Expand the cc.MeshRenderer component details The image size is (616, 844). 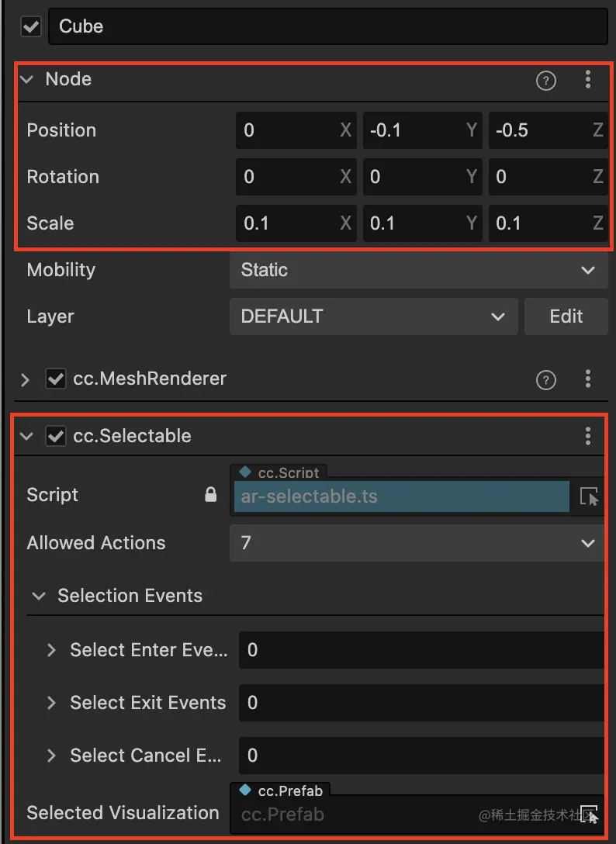point(25,379)
